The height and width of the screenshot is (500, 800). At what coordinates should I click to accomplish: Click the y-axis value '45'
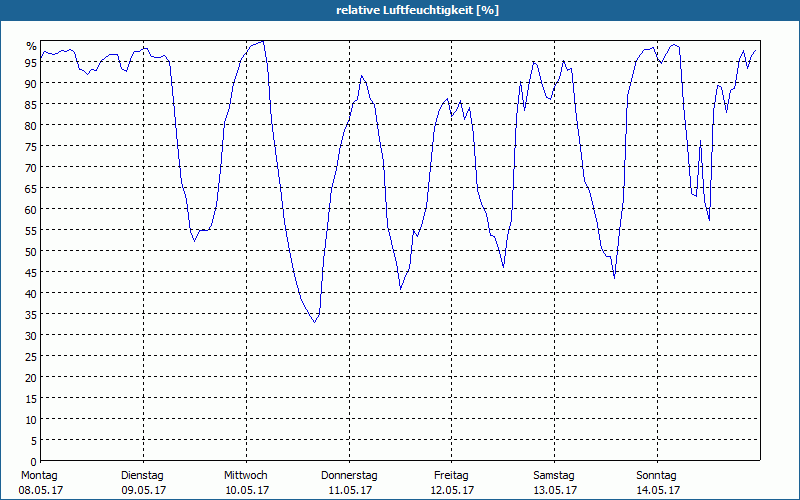(31, 272)
